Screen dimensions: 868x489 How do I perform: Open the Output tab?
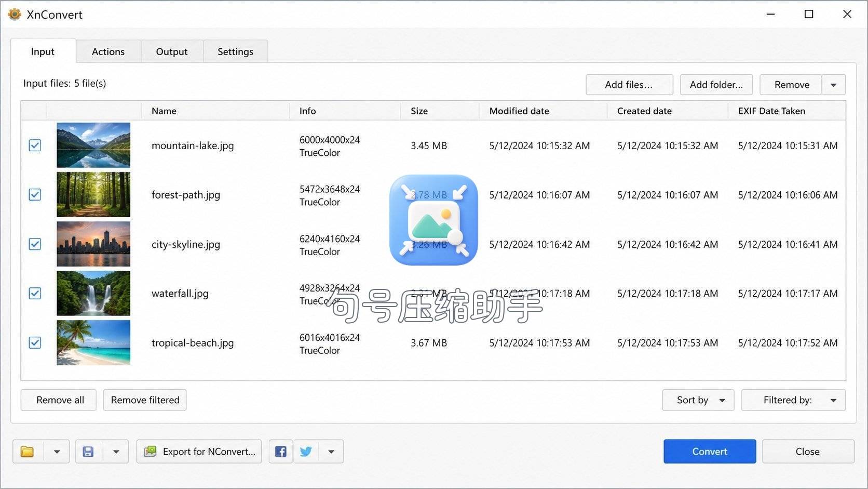[172, 51]
